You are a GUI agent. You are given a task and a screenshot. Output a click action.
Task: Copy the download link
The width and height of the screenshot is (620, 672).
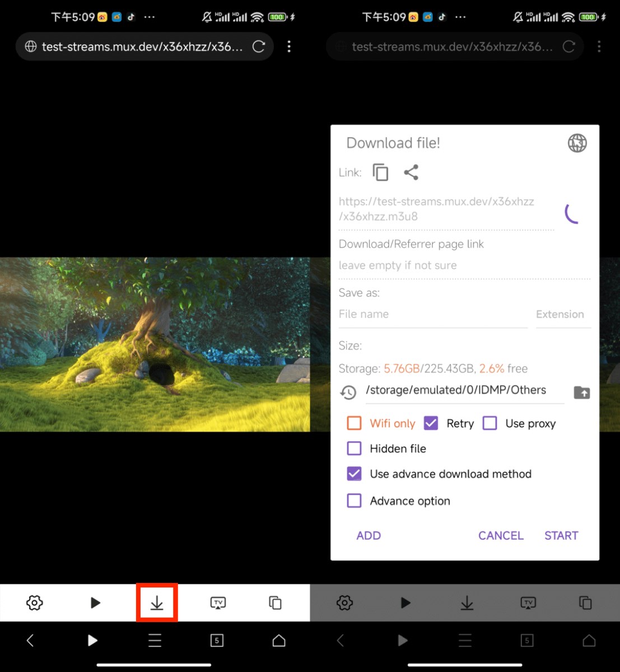pyautogui.click(x=380, y=172)
